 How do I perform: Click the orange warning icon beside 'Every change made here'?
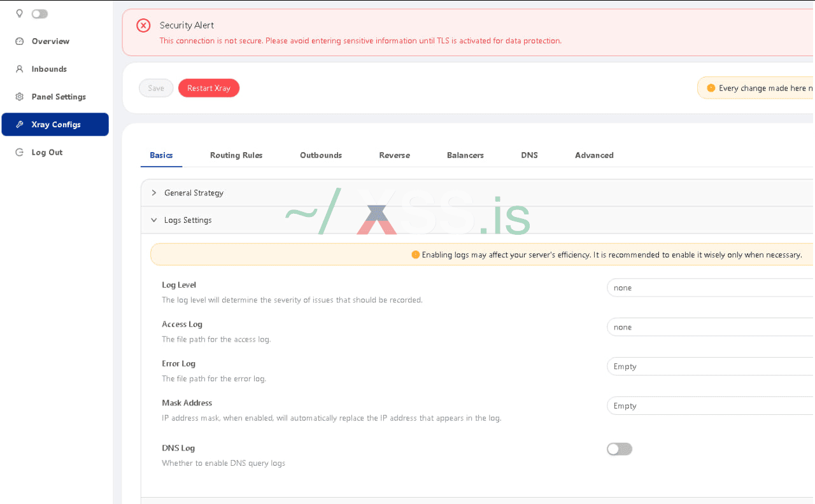[711, 88]
